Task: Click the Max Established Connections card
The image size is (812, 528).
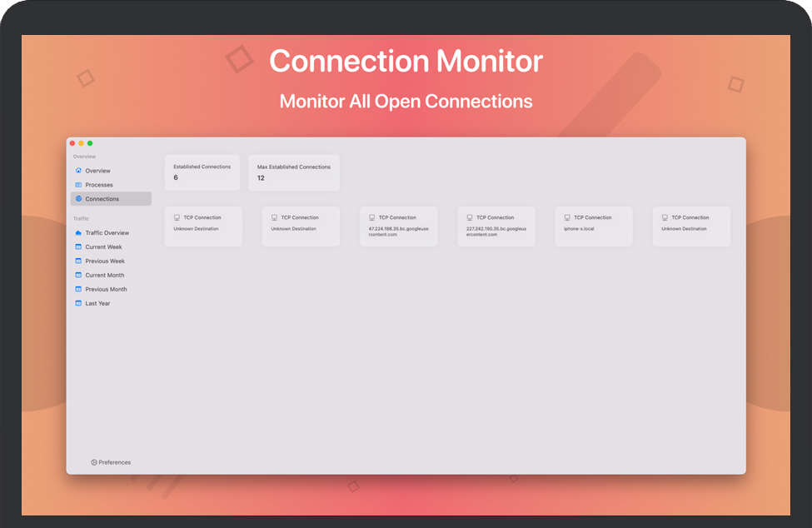Action: (294, 172)
